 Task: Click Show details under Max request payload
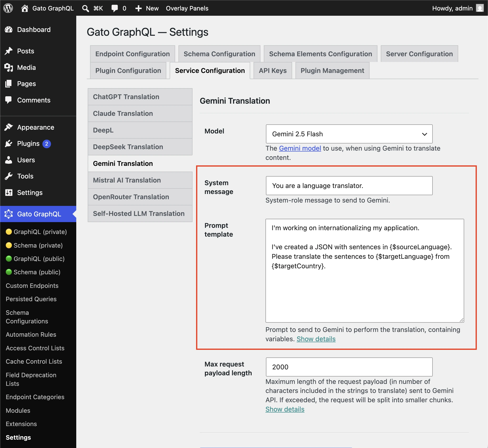point(285,409)
